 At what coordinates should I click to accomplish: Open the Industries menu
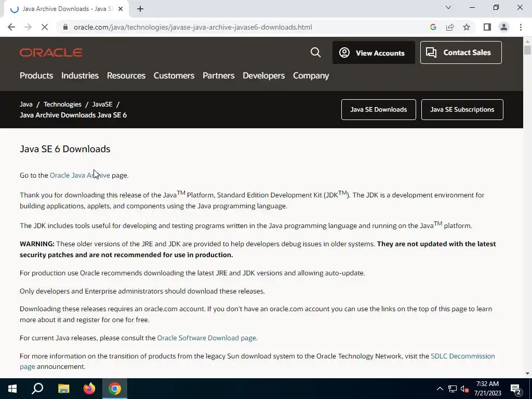coord(79,75)
